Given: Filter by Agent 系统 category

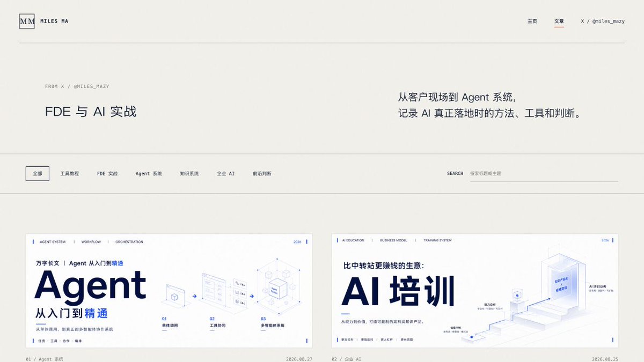Looking at the screenshot, I should click(149, 174).
